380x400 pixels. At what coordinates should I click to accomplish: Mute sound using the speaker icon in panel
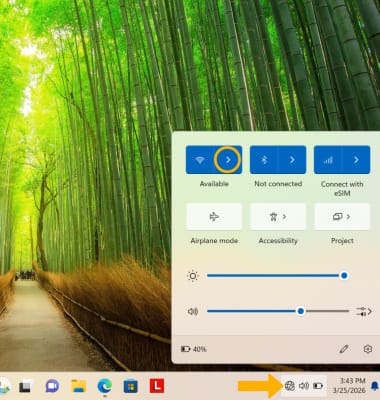point(193,311)
